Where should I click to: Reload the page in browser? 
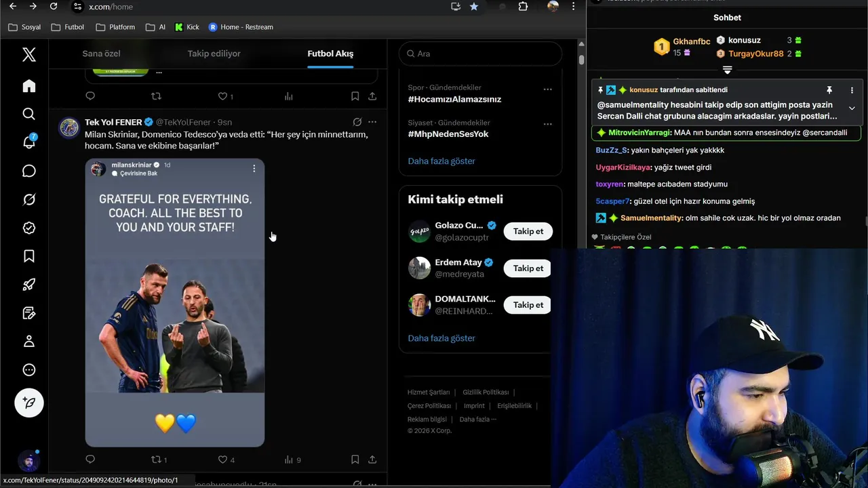54,6
